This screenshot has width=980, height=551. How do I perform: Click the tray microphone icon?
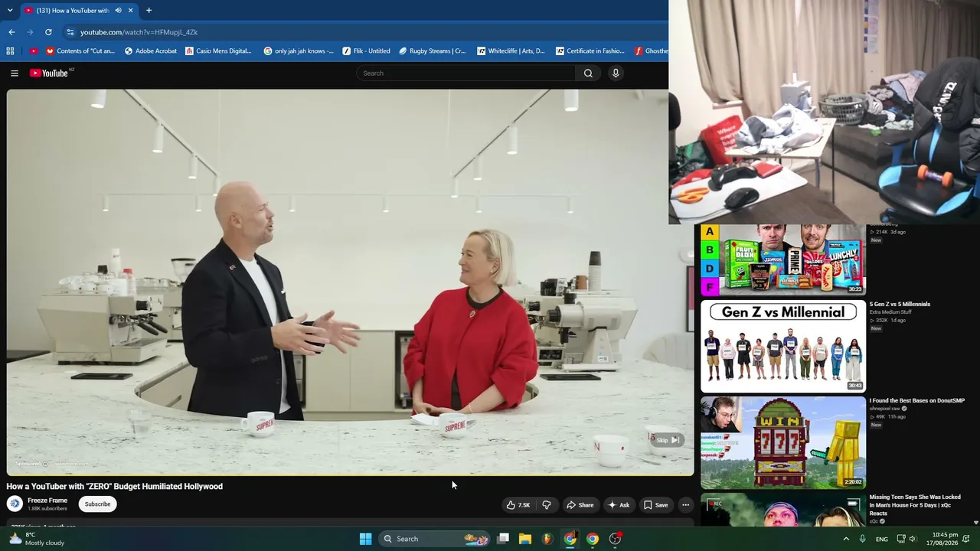(x=863, y=539)
